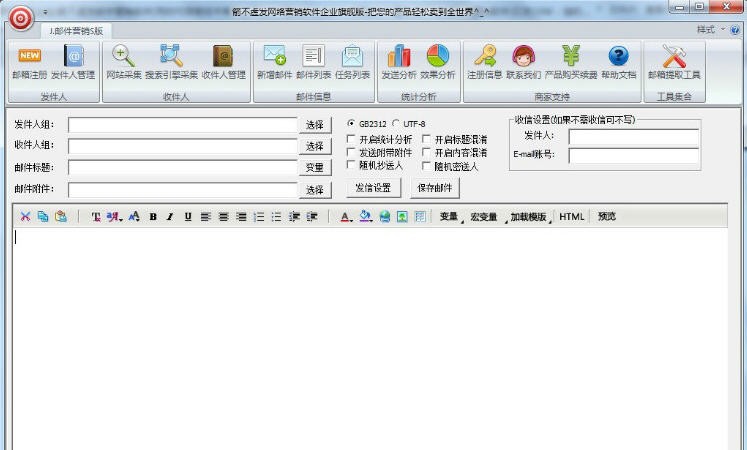Click inside the email body editor
This screenshot has height=450, width=747.
coord(370,338)
